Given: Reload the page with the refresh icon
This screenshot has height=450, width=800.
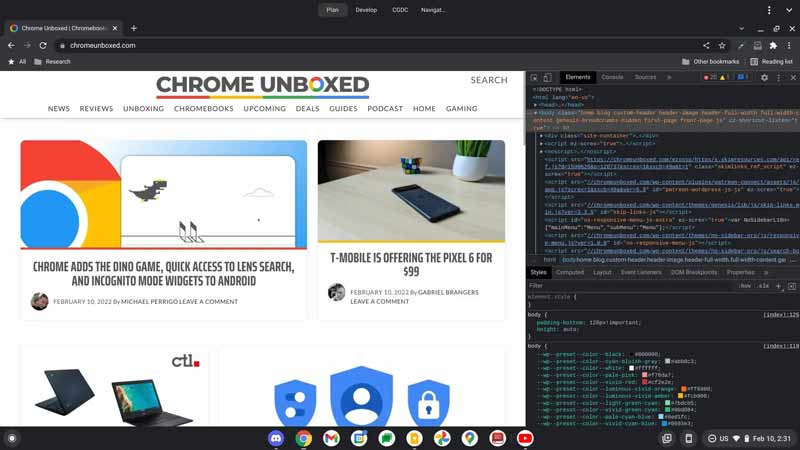Looking at the screenshot, I should coord(43,45).
